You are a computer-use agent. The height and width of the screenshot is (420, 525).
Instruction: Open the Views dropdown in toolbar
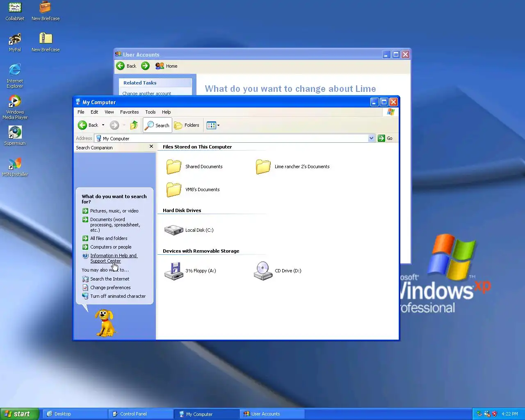coord(213,125)
